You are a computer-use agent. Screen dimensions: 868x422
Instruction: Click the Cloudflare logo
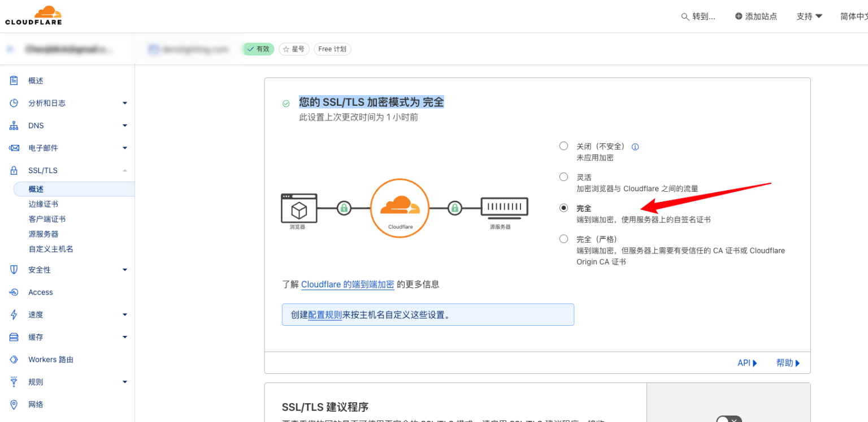33,15
